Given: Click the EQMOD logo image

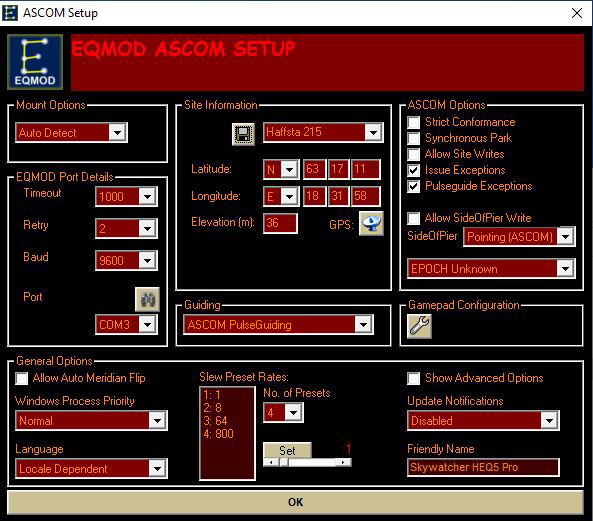Looking at the screenshot, I should pyautogui.click(x=35, y=62).
